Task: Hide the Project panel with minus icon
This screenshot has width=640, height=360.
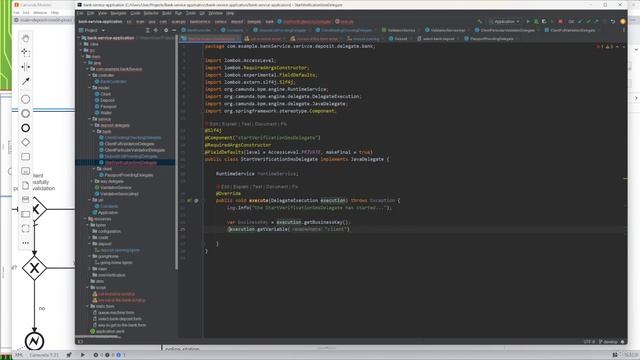Action: pos(174,30)
